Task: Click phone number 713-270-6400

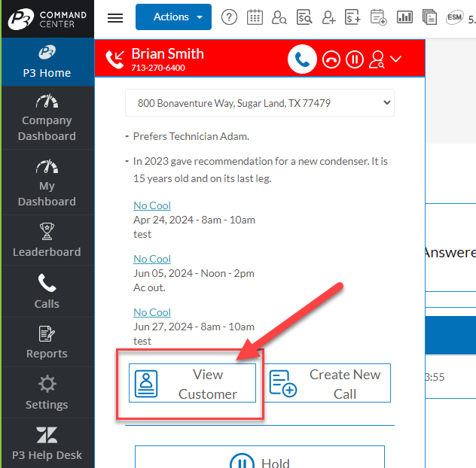Action: point(158,68)
